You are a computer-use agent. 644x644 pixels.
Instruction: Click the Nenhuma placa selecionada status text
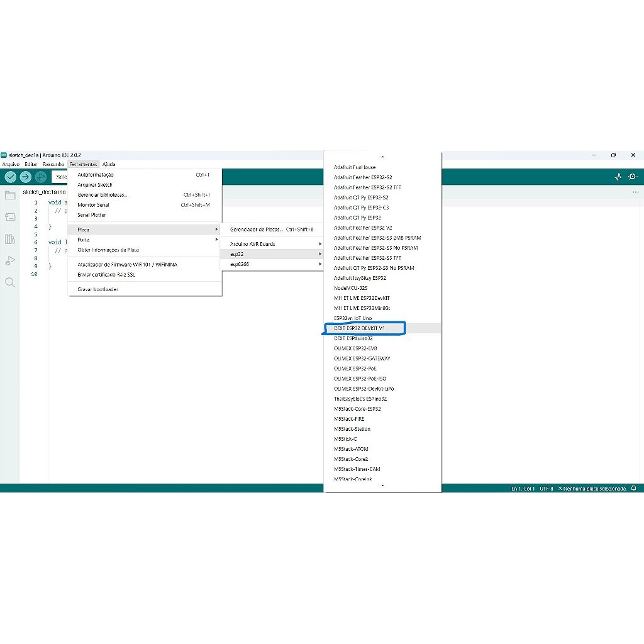point(594,489)
